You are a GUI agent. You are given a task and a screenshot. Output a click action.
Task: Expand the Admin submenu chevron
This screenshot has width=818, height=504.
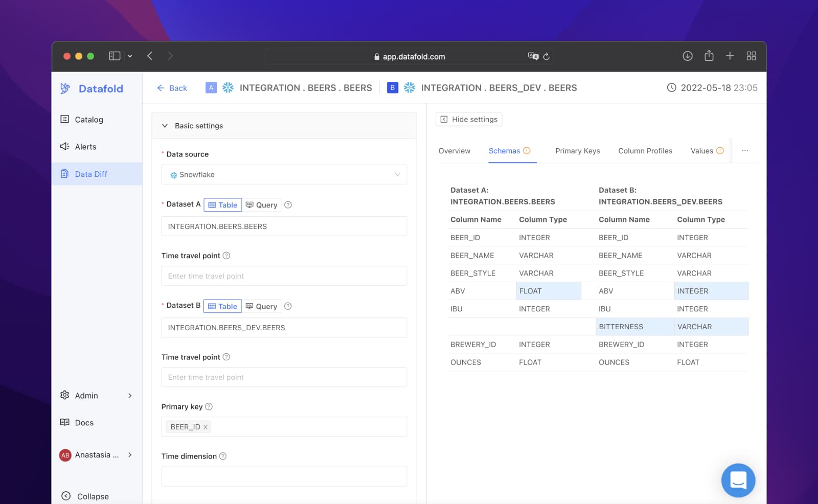[130, 396]
